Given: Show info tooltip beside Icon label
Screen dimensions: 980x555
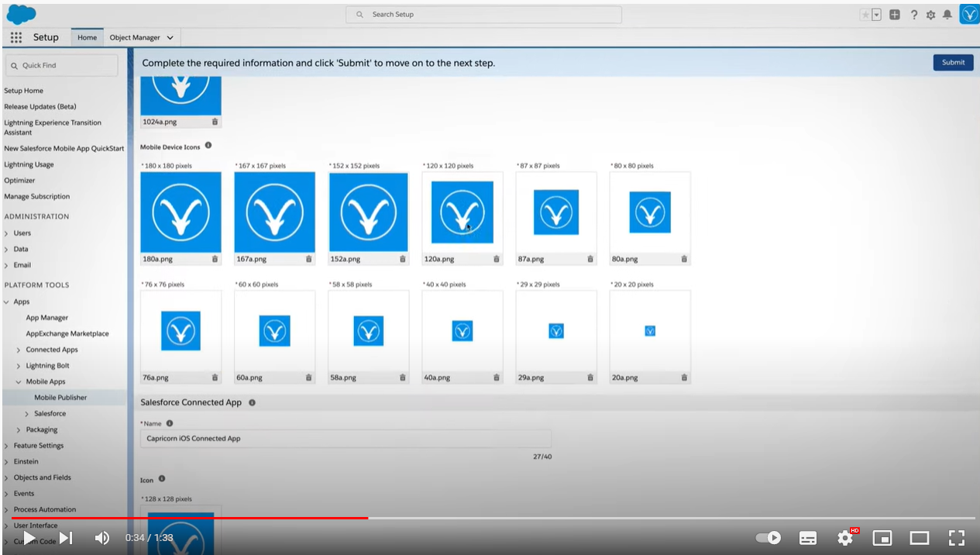Looking at the screenshot, I should tap(162, 479).
